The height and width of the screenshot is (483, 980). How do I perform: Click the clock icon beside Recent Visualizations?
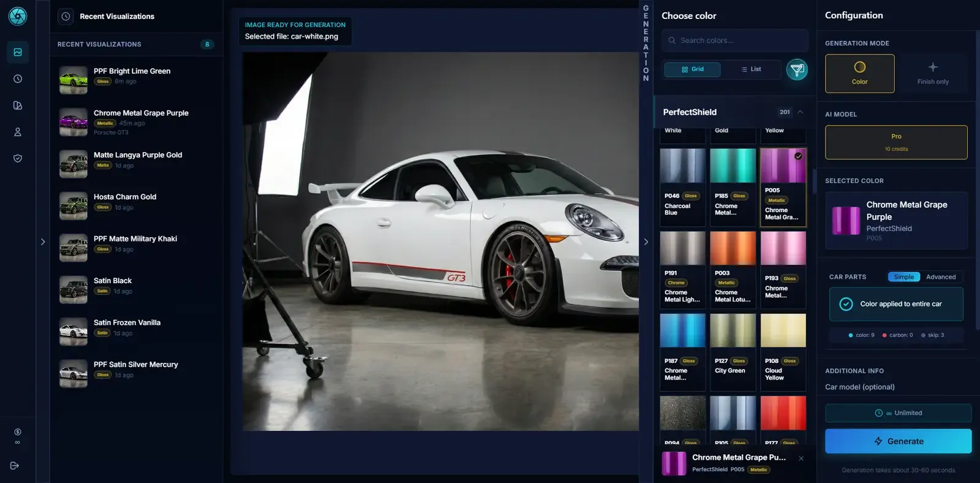point(66,17)
